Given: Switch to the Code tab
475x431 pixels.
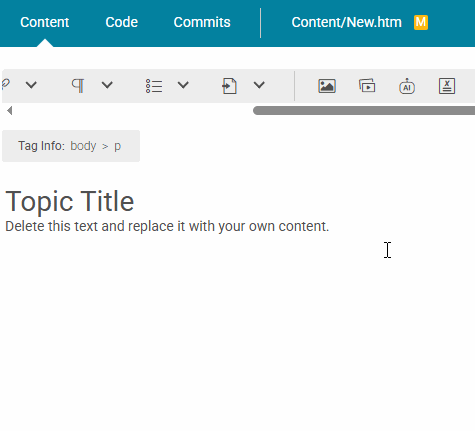Looking at the screenshot, I should (x=121, y=22).
